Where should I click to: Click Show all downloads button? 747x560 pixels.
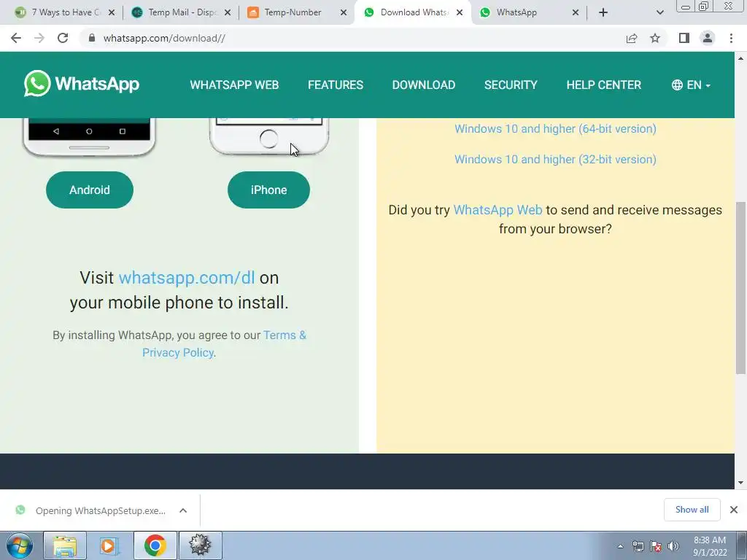click(692, 510)
